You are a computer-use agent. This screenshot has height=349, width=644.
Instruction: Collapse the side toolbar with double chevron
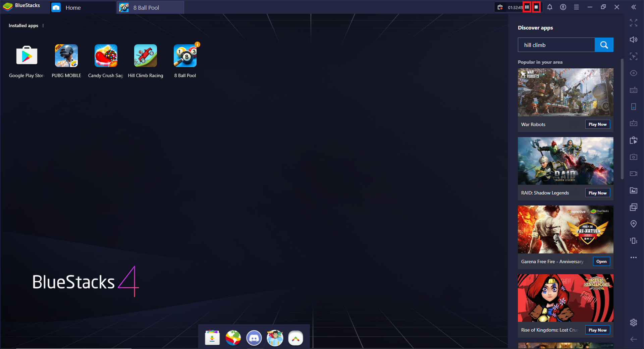[633, 7]
